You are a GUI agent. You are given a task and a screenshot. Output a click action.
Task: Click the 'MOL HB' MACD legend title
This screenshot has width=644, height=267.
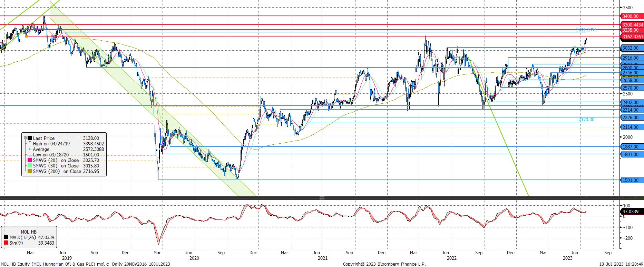29,232
